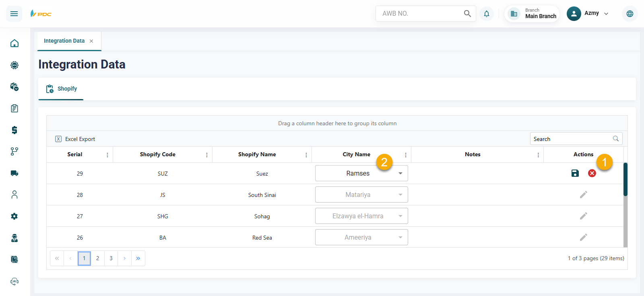Open the person sidebar icon

14,195
